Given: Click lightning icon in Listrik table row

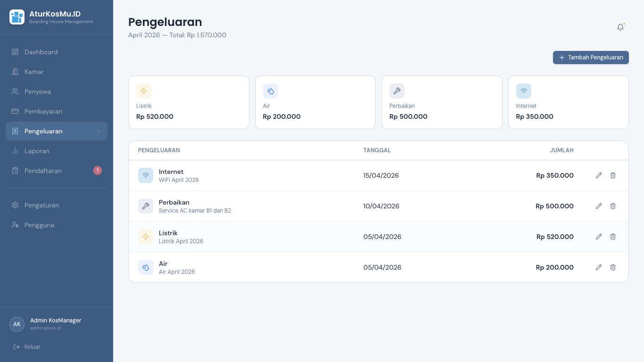Looking at the screenshot, I should [x=146, y=237].
